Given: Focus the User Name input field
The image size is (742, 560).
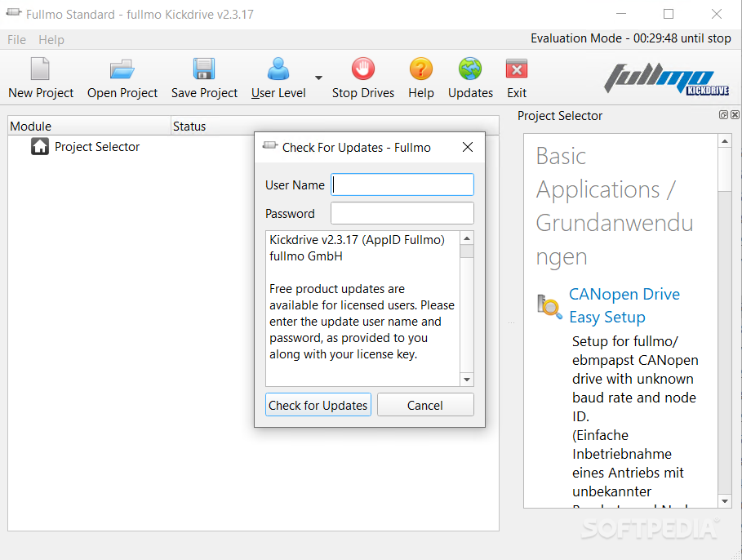Looking at the screenshot, I should (x=402, y=184).
